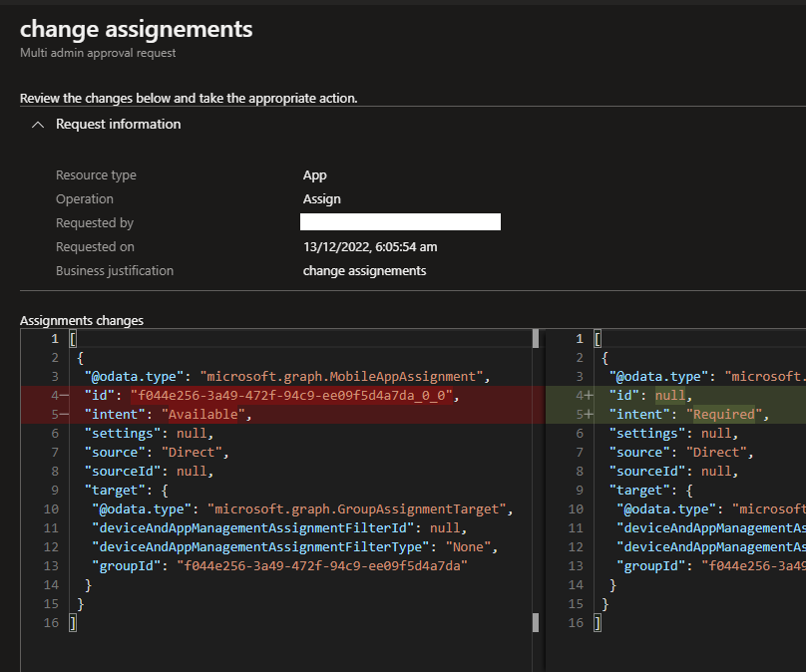Click the plus marker on right line 5

pyautogui.click(x=589, y=415)
